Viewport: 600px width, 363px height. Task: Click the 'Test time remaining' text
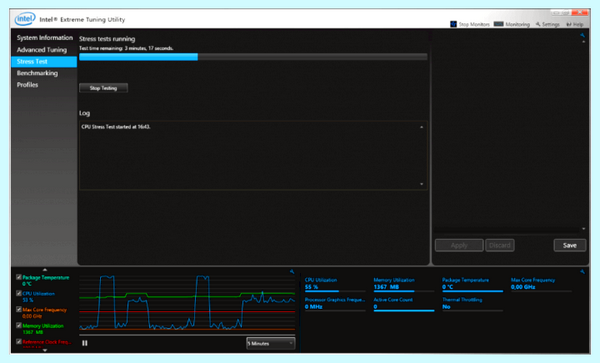pos(126,48)
